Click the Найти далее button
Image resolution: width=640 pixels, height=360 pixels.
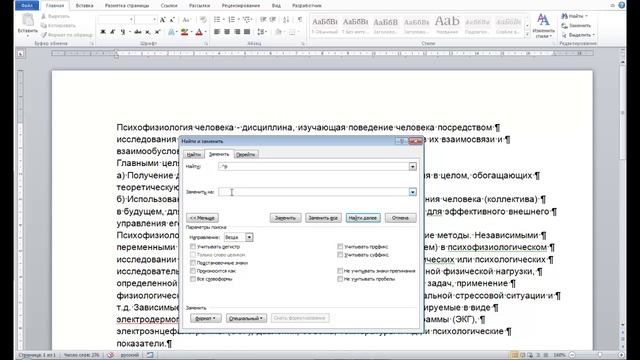[363, 218]
